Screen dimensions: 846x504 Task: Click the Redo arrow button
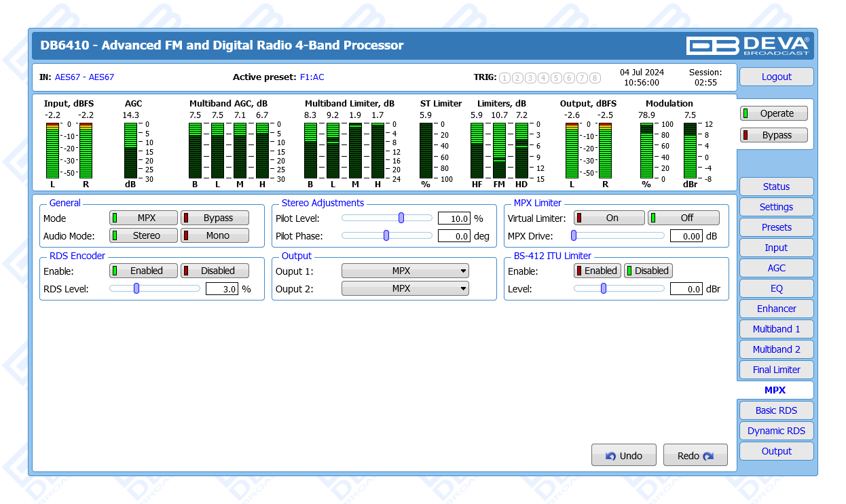pyautogui.click(x=695, y=456)
